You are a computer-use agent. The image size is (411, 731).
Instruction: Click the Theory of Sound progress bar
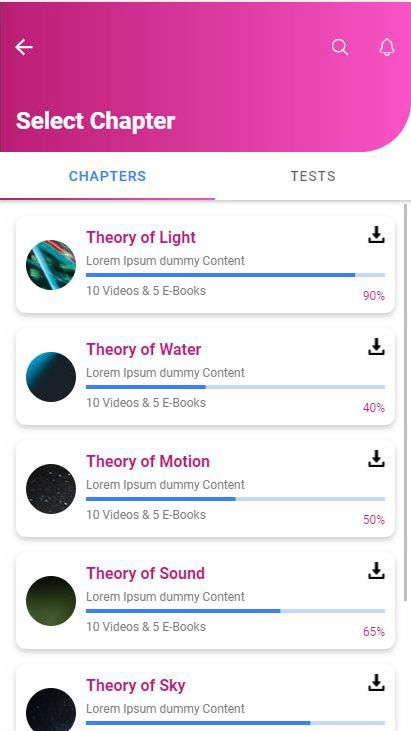(235, 611)
